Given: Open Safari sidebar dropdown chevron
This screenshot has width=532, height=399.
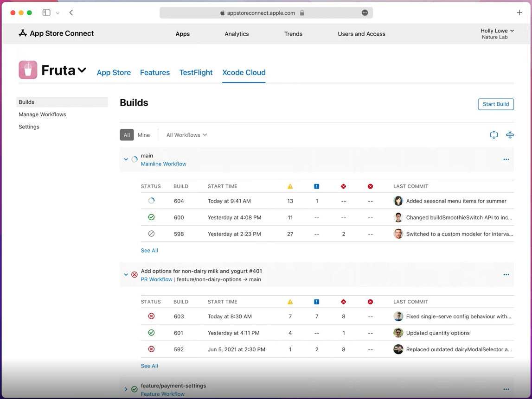Looking at the screenshot, I should pyautogui.click(x=58, y=13).
